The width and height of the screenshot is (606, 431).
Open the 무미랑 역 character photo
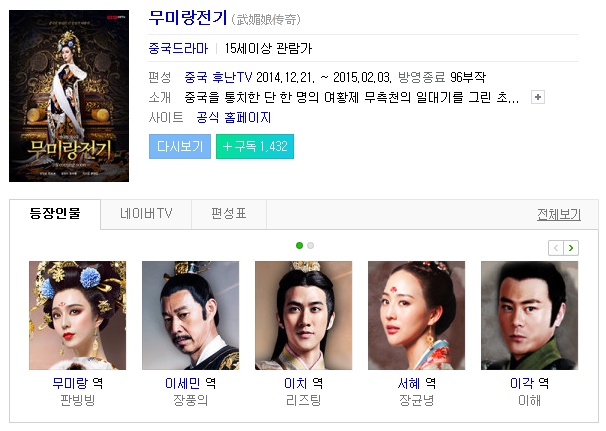pyautogui.click(x=77, y=315)
